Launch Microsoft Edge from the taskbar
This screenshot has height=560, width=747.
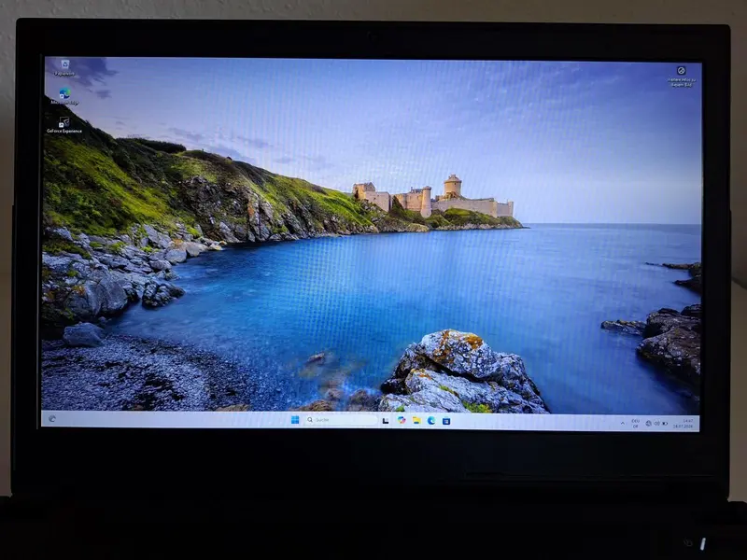(431, 421)
